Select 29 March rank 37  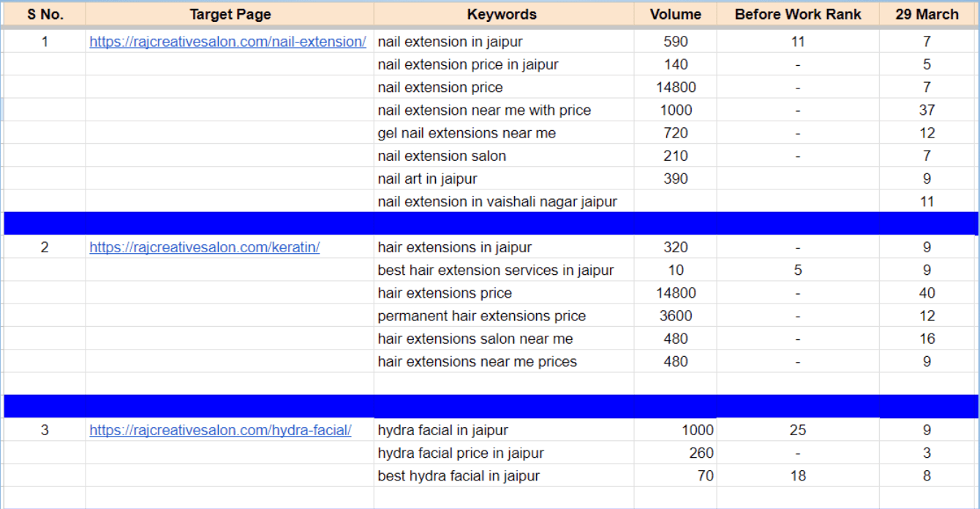tap(927, 110)
